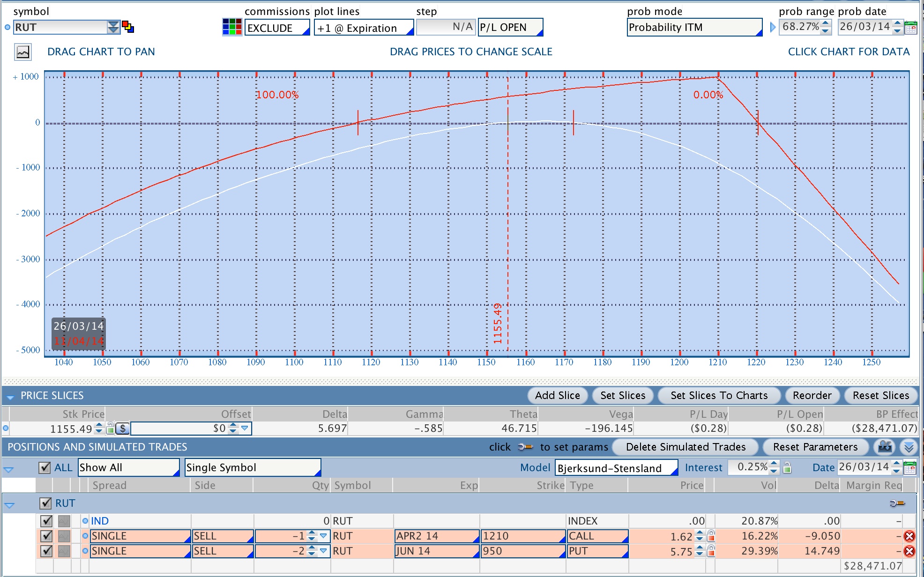Viewport: 924px width, 577px height.
Task: Click the Stk Price 1155.49 stepper arrows
Action: point(99,428)
